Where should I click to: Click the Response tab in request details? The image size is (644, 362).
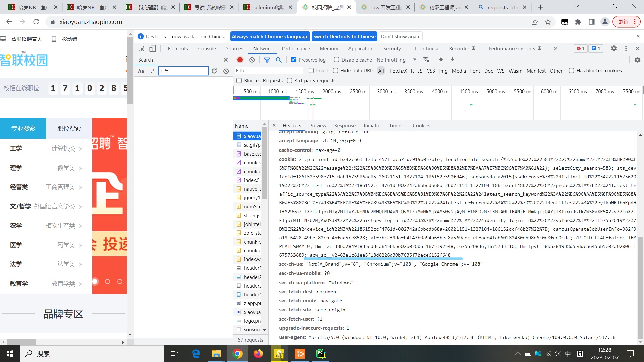344,126
